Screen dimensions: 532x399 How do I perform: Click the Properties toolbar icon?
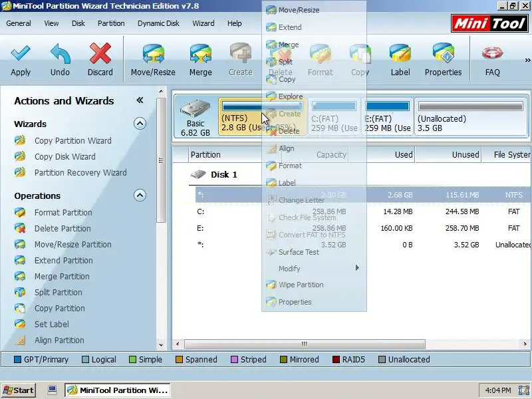(443, 54)
